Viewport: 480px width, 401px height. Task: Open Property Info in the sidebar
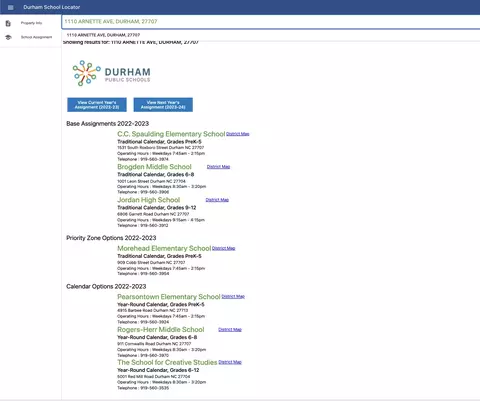point(31,23)
